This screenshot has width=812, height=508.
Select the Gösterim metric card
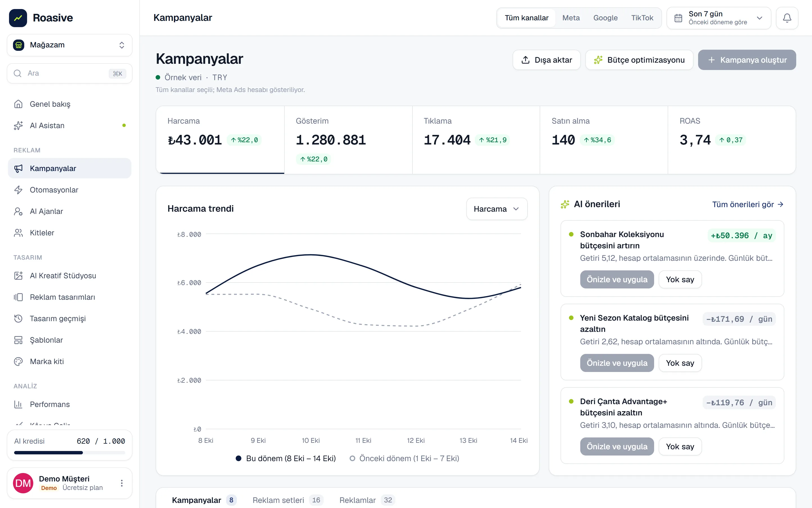coord(348,140)
